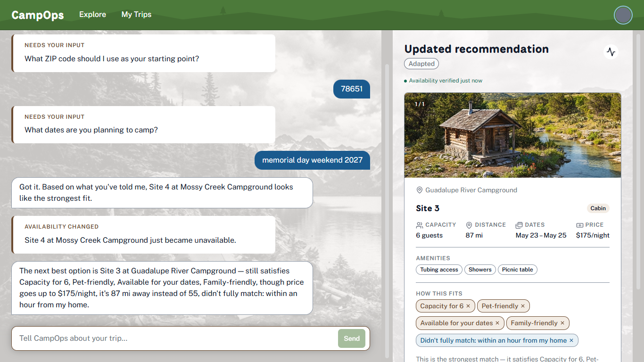Open the activity pulse icon button

(x=611, y=52)
